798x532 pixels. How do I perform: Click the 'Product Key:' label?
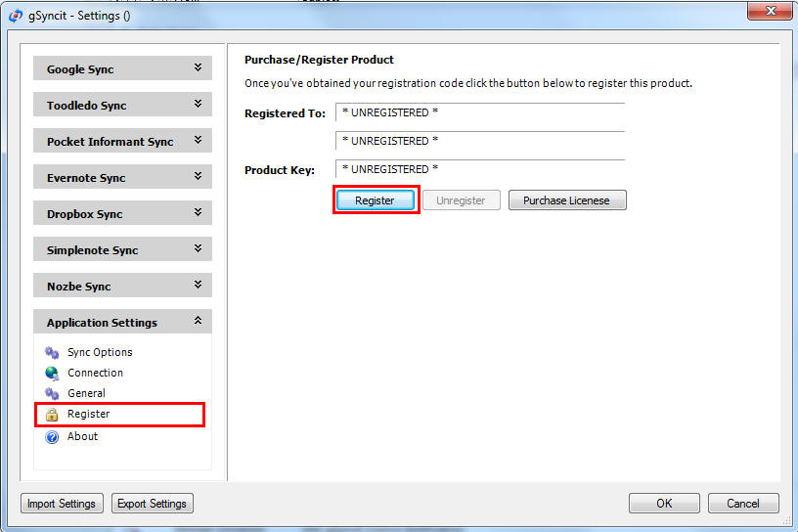point(280,170)
